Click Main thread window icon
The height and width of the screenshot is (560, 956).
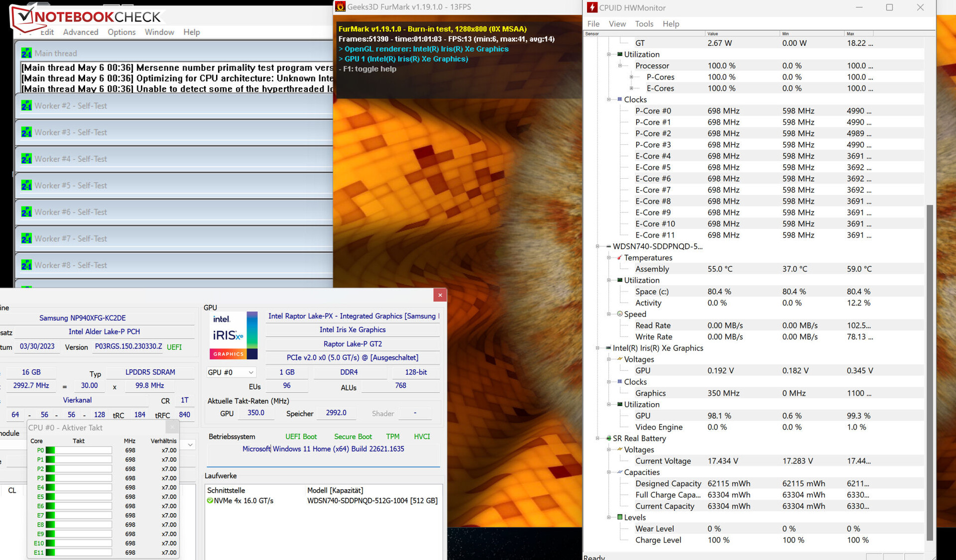coord(26,53)
